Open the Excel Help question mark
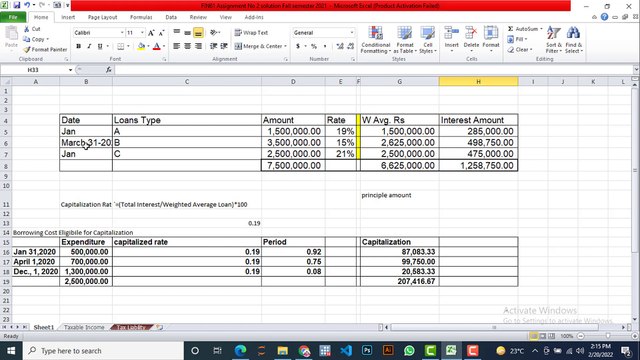 [x=604, y=17]
